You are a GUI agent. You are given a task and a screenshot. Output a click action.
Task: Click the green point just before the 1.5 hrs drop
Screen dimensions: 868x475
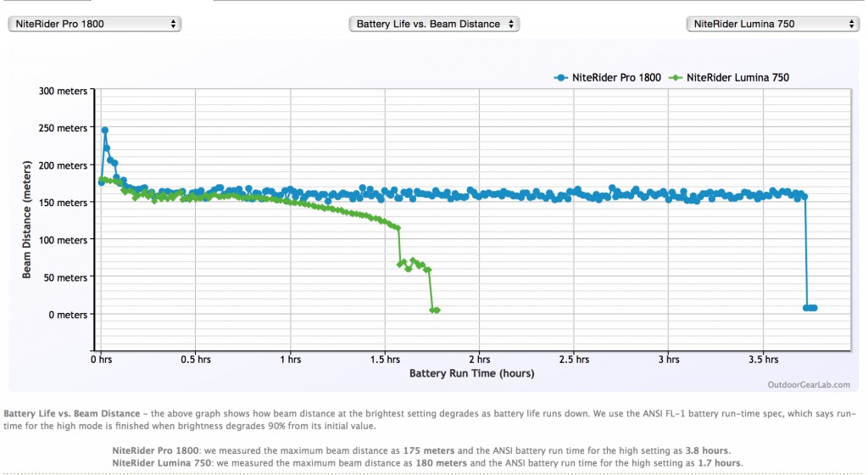(397, 228)
